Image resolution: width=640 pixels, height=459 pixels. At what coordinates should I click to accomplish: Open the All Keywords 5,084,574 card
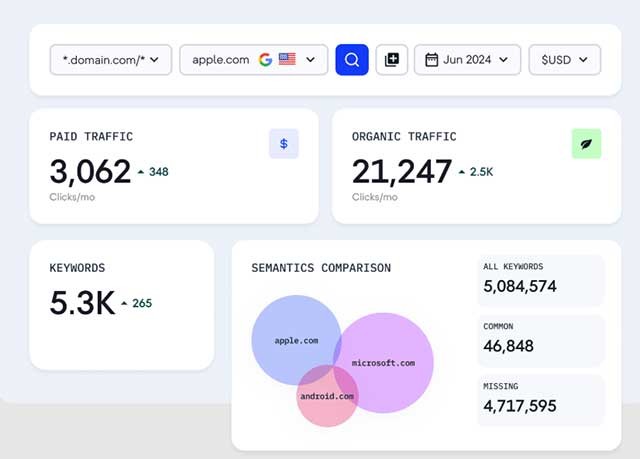coord(541,279)
